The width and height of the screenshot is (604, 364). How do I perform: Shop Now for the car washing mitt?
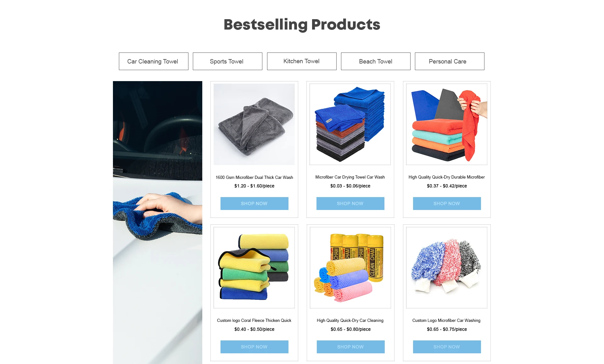(x=447, y=347)
